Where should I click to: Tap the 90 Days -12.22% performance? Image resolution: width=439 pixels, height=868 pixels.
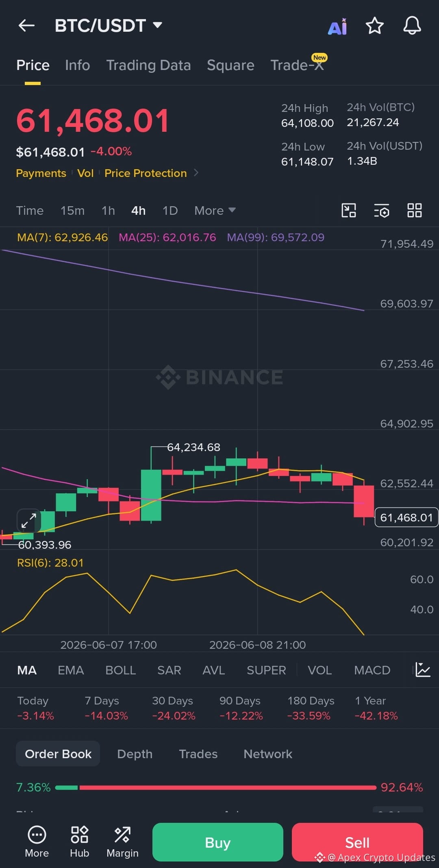point(241,708)
